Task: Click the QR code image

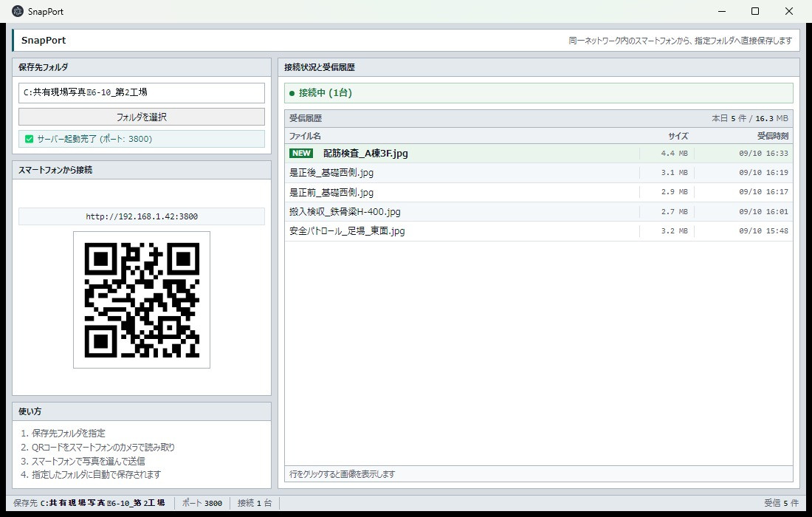Action: (x=142, y=300)
